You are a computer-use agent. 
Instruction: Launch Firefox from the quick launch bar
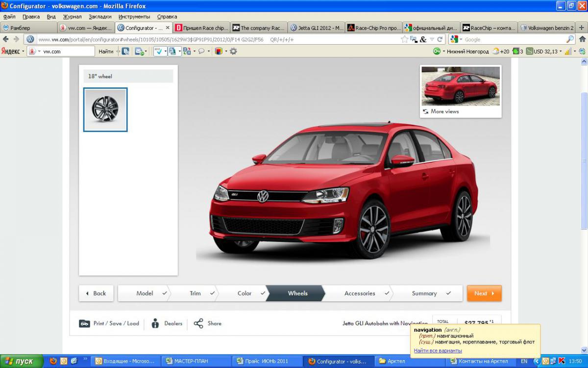coord(53,361)
